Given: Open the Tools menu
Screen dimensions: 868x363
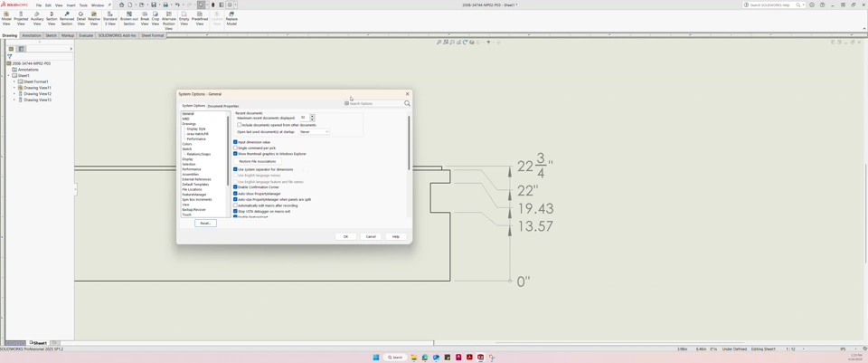Looking at the screenshot, I should click(x=83, y=5).
